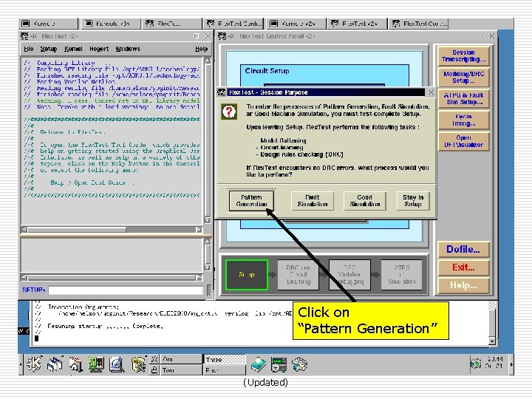The height and width of the screenshot is (399, 532).
Task: Hide panel using its left edge arrow
Action: tap(21, 364)
